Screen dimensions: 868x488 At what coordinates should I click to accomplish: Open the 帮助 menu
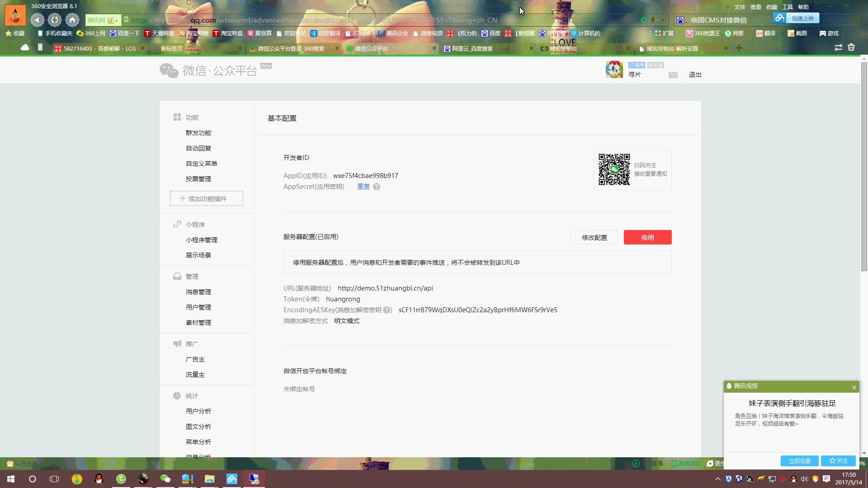pos(803,7)
